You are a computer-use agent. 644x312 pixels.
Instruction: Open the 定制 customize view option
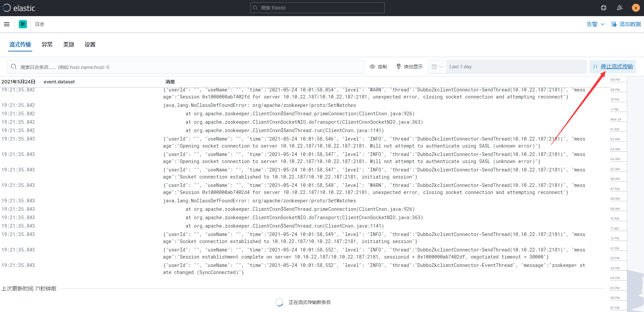[x=378, y=67]
